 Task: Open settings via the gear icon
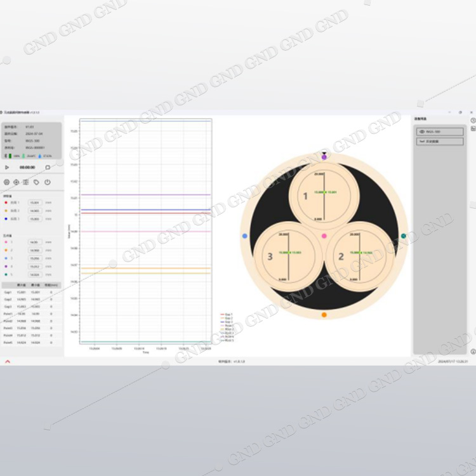[6, 182]
